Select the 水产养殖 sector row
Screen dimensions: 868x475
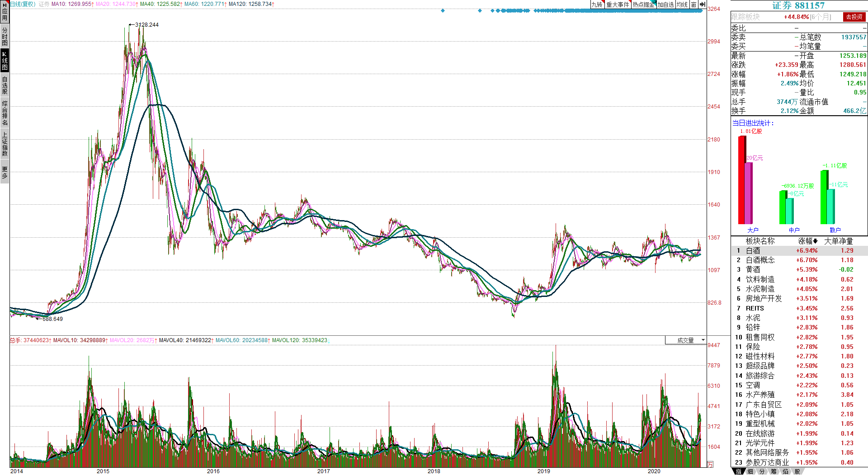799,395
